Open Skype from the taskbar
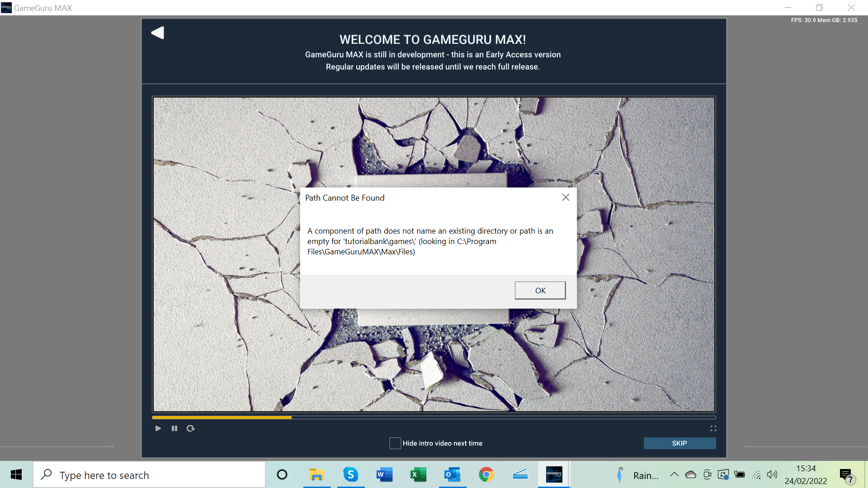The height and width of the screenshot is (488, 868). point(350,474)
